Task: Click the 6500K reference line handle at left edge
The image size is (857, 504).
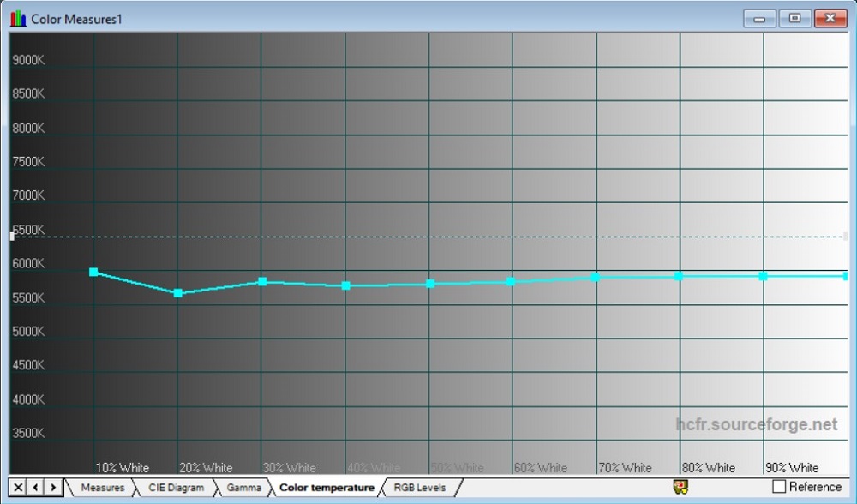Action: tap(12, 237)
